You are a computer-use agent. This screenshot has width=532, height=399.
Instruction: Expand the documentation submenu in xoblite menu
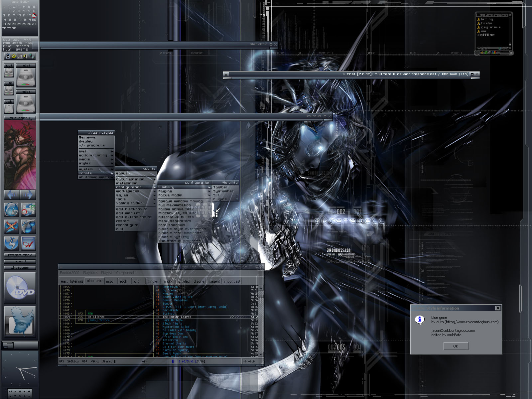point(136,179)
